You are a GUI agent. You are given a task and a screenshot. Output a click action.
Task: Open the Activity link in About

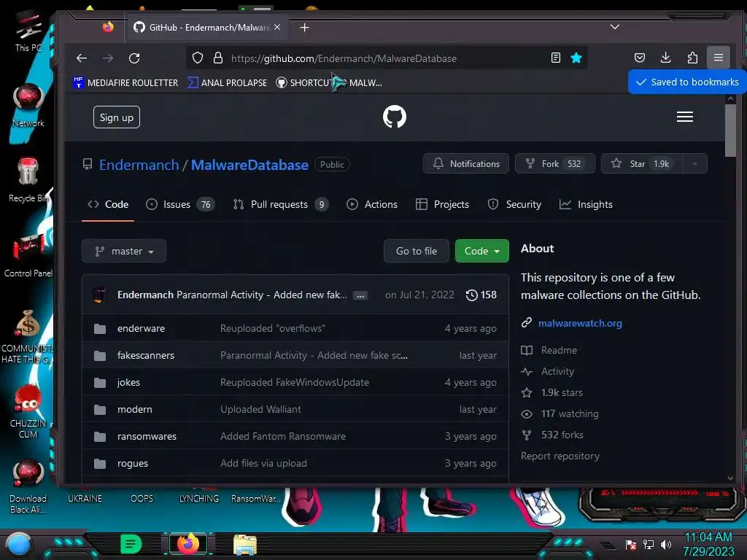point(557,371)
